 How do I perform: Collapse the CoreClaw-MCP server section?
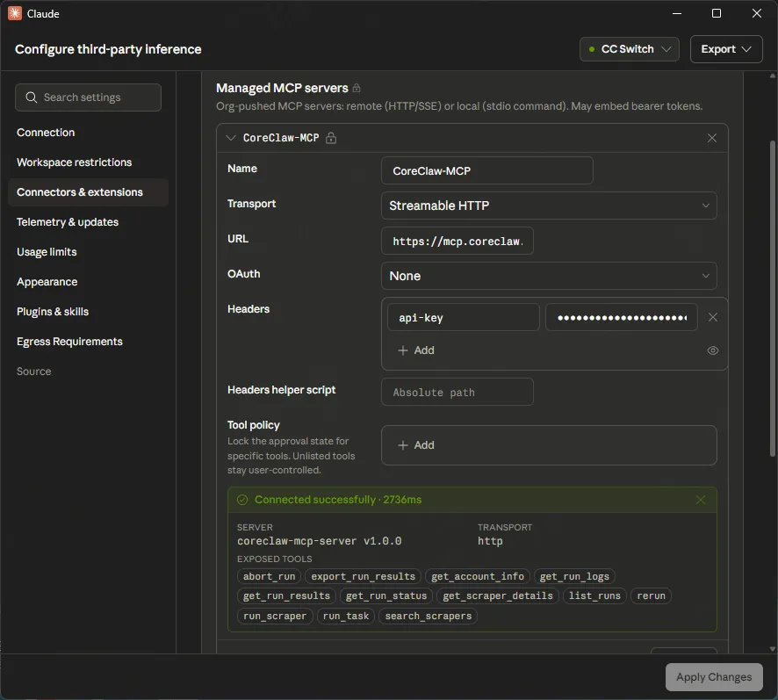pyautogui.click(x=231, y=138)
